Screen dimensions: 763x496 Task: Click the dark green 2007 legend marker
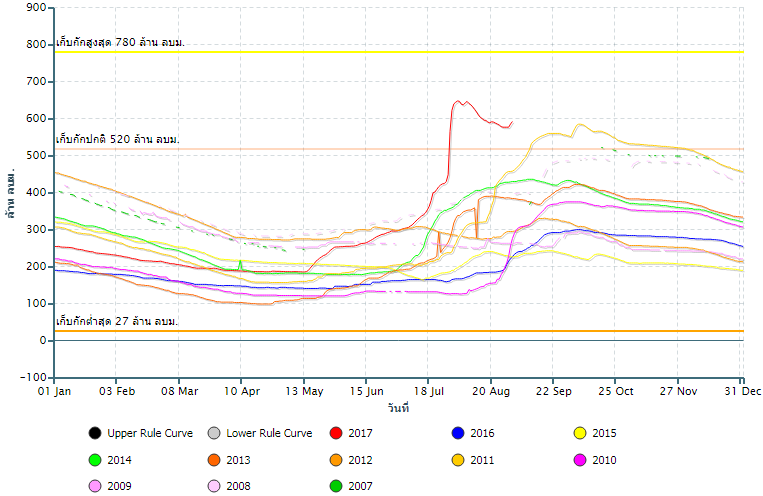pos(336,487)
